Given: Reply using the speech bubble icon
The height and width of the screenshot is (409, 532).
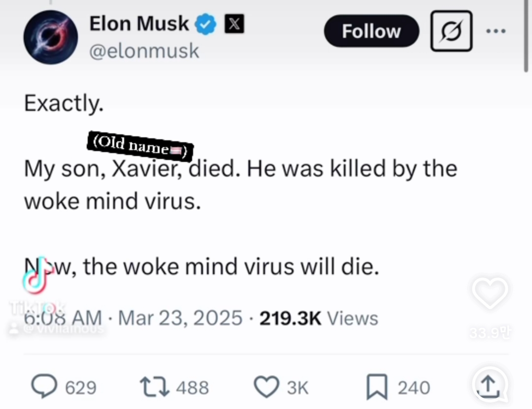Looking at the screenshot, I should (x=44, y=387).
